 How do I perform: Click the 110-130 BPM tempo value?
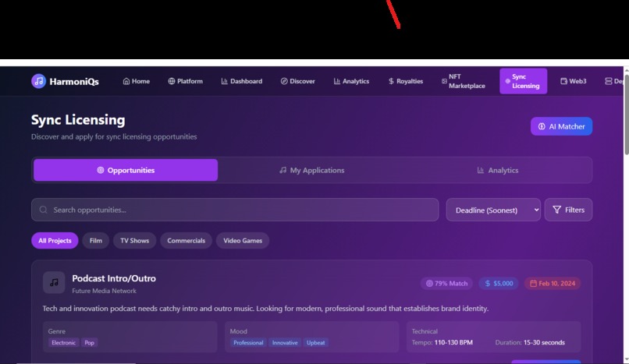click(x=453, y=343)
